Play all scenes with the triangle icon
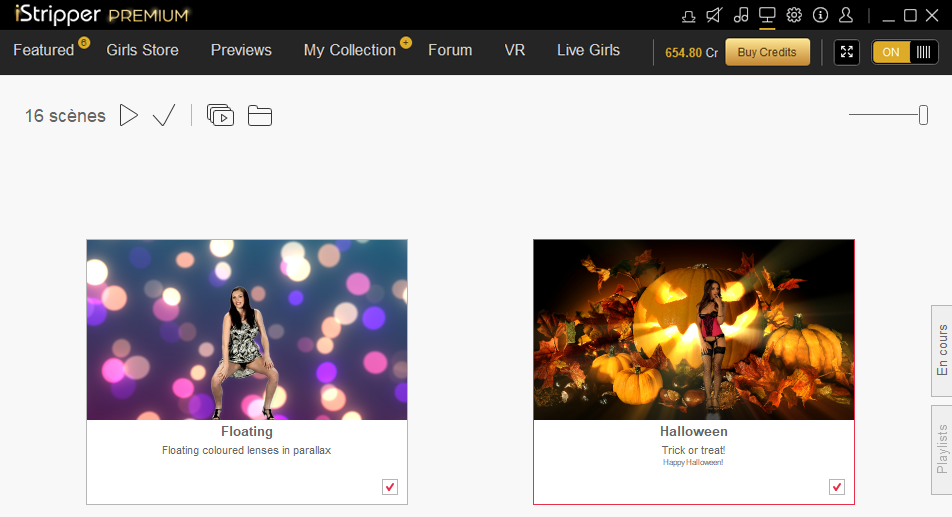Viewport: 952px width, 517px height. (x=129, y=115)
